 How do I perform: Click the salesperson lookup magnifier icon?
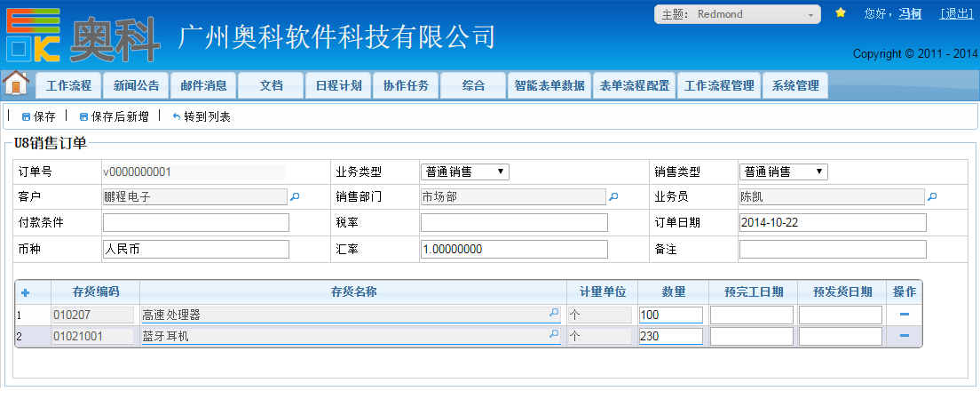coord(932,197)
